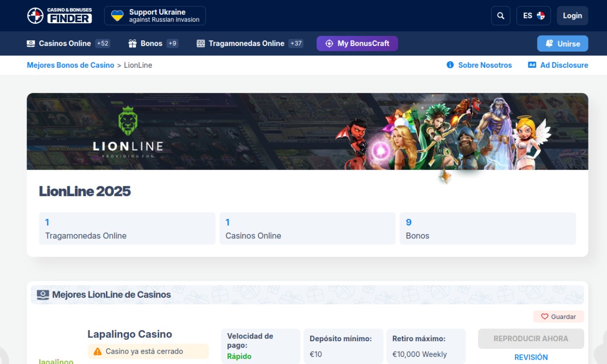The width and height of the screenshot is (607, 364).
Task: Click the green LionLine lion logo
Action: tap(128, 121)
